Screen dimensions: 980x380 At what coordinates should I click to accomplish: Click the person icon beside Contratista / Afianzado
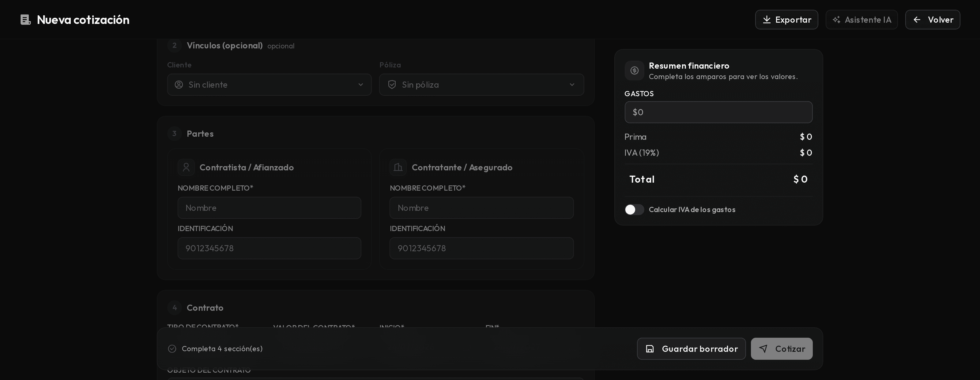[186, 167]
